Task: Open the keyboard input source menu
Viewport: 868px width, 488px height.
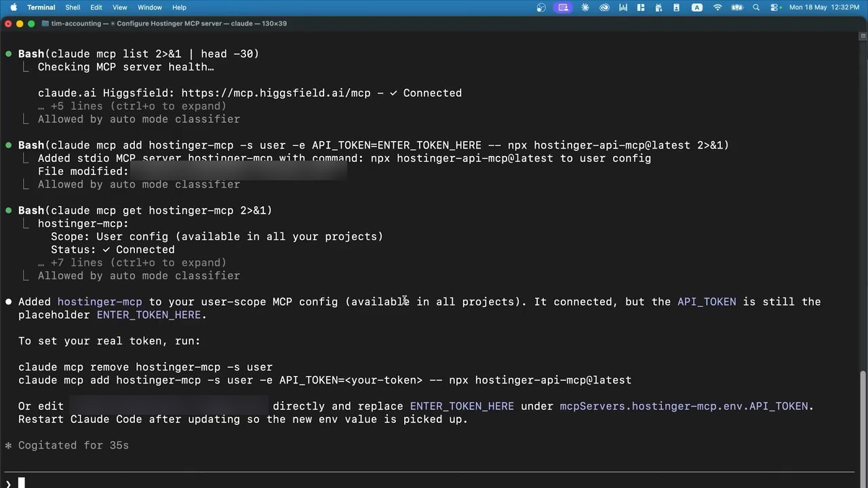Action: click(696, 7)
